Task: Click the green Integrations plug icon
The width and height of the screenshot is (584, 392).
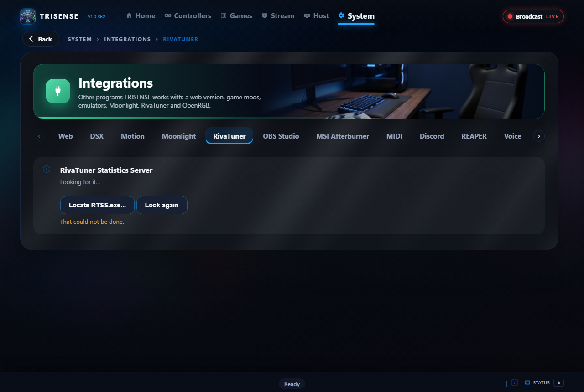Action: [58, 91]
